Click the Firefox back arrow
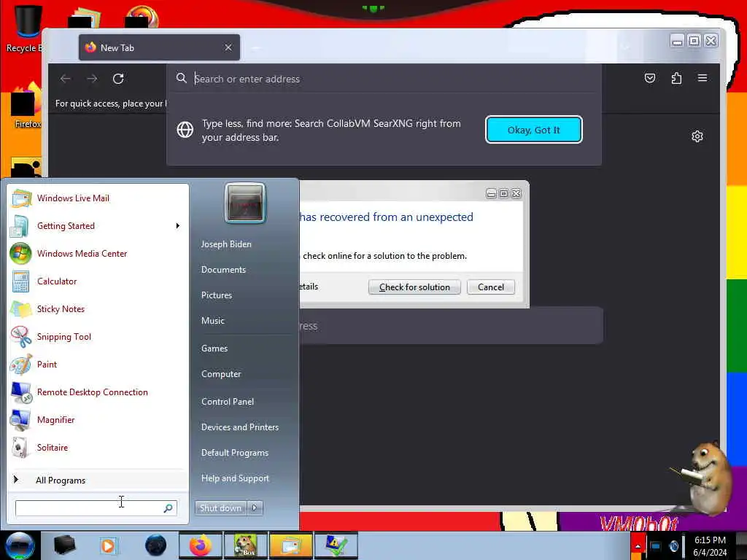Image resolution: width=747 pixels, height=560 pixels. (x=66, y=79)
